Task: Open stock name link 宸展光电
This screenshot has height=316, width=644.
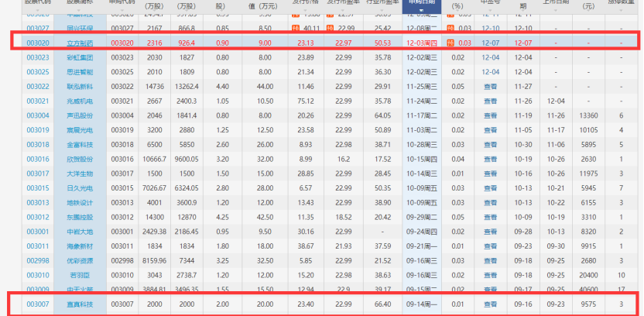Action: [80, 130]
